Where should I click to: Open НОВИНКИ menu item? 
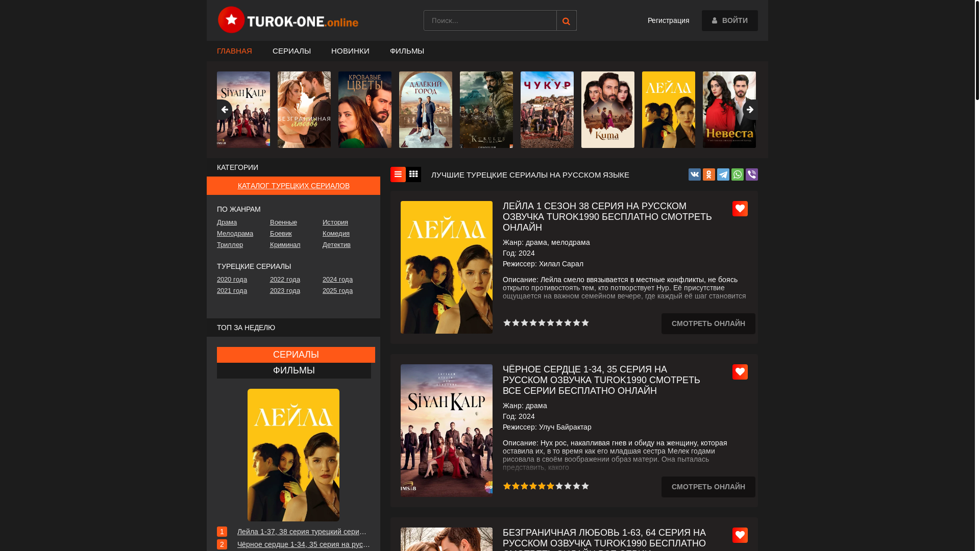click(x=350, y=51)
